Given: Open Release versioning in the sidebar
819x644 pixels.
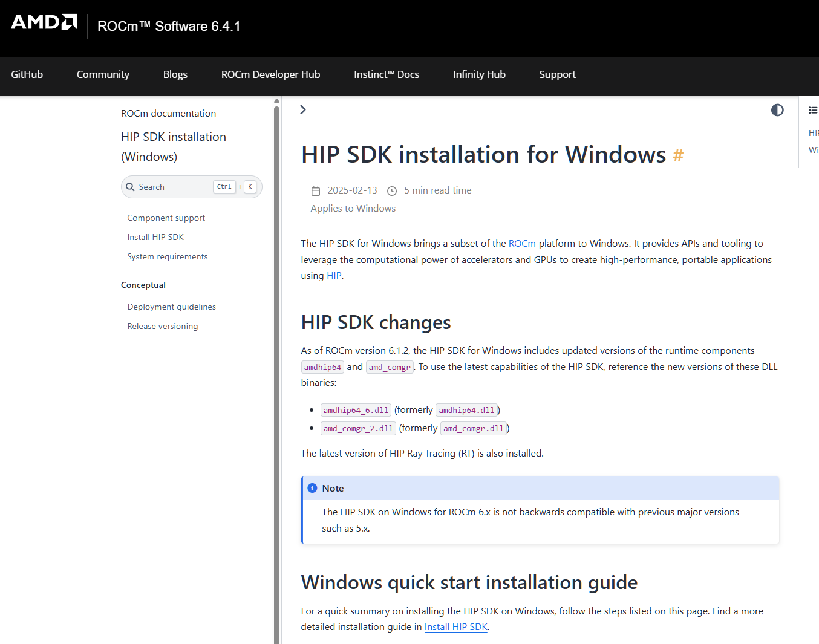Looking at the screenshot, I should pos(162,326).
